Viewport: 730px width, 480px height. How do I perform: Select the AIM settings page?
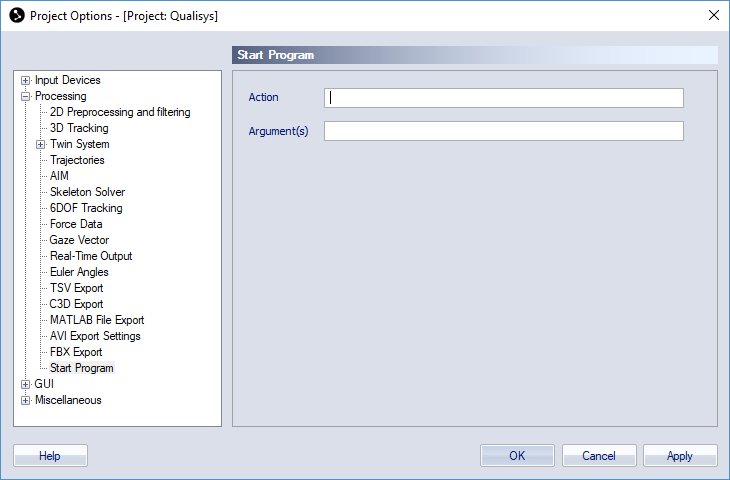[59, 176]
